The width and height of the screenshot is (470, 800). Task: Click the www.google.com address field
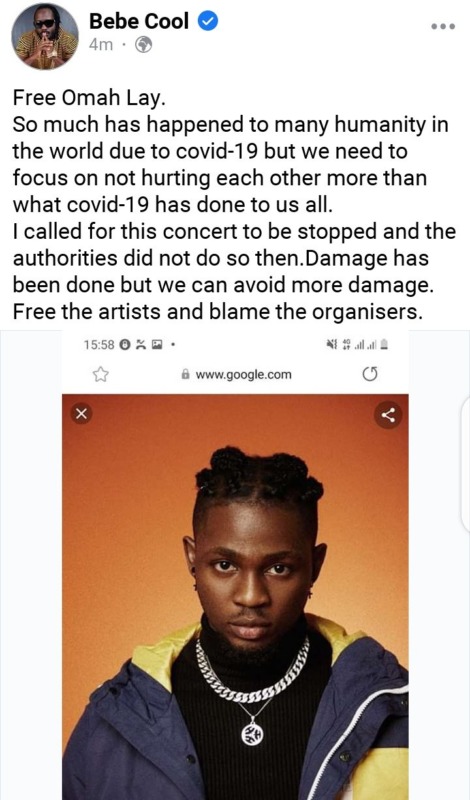click(x=235, y=375)
